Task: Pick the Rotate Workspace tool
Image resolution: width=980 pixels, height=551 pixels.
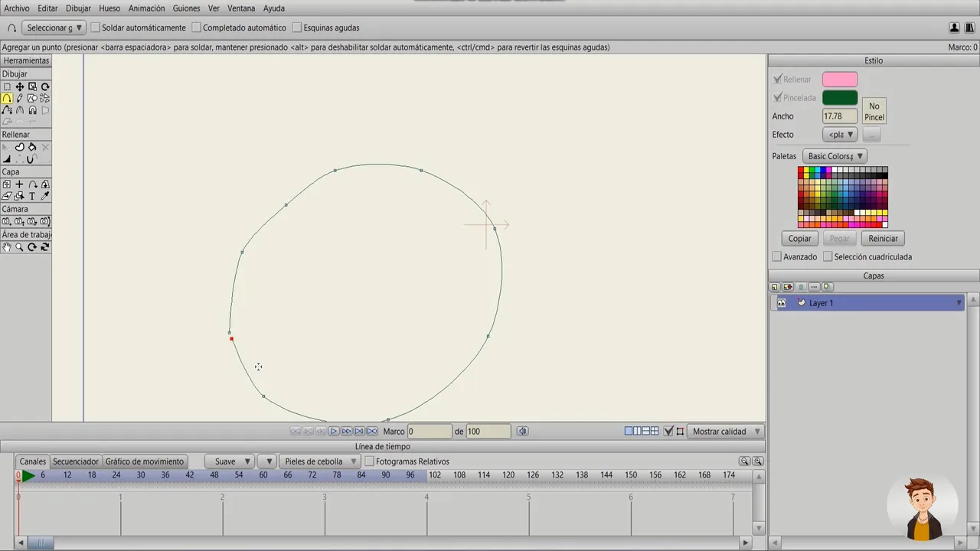Action: click(x=32, y=247)
